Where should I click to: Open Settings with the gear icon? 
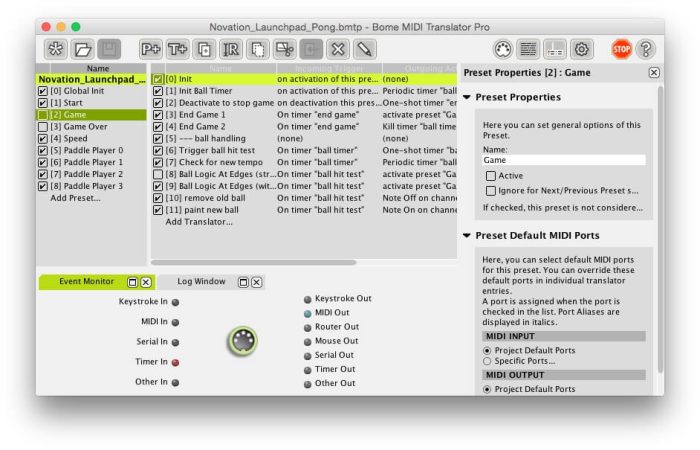pos(581,49)
